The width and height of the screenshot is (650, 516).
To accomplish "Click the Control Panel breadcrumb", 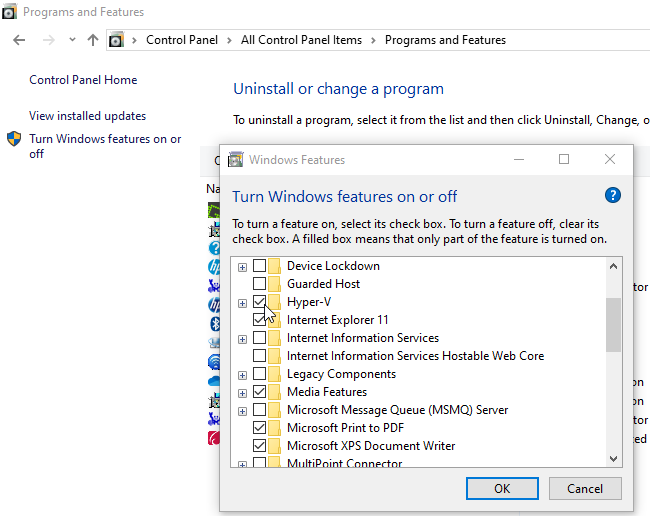I will click(x=182, y=40).
